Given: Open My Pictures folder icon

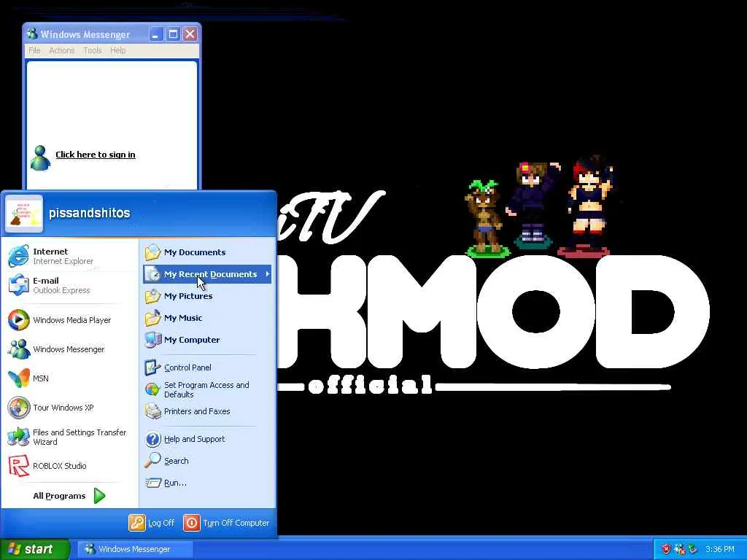Looking at the screenshot, I should (153, 296).
